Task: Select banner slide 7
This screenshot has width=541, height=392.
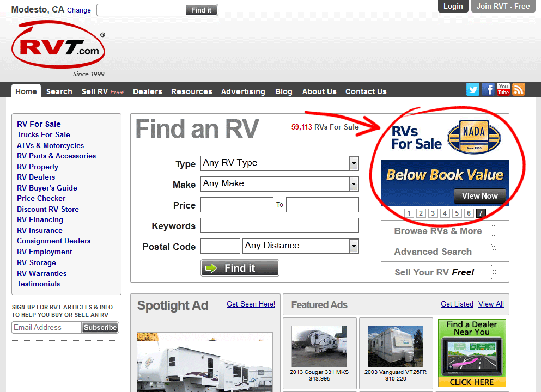Action: [x=481, y=213]
